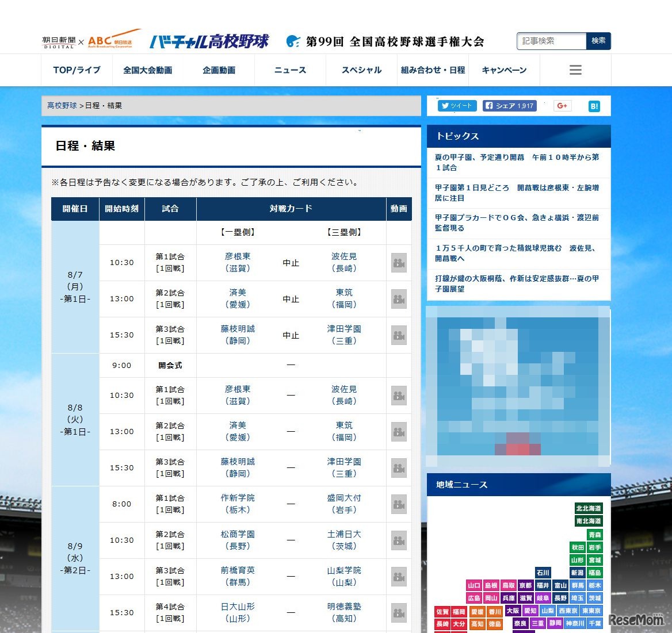The height and width of the screenshot is (633, 672).
Task: Select the ニュース menu item
Action: 290,70
